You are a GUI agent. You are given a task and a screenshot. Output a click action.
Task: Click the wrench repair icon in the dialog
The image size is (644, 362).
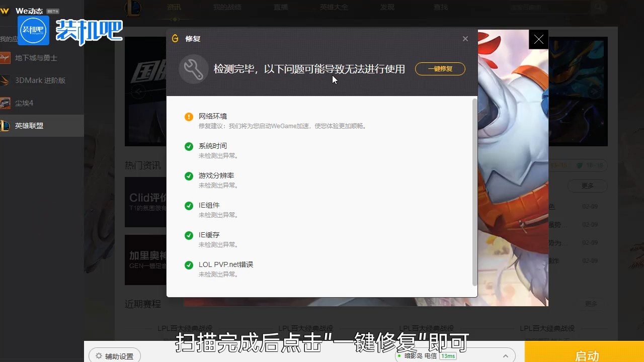tap(194, 68)
